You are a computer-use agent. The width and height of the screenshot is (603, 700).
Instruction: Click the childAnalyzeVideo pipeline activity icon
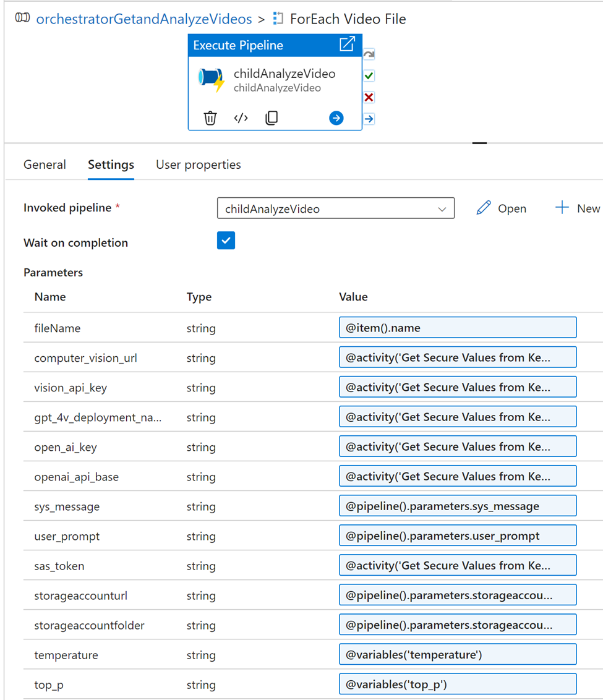coord(211,79)
